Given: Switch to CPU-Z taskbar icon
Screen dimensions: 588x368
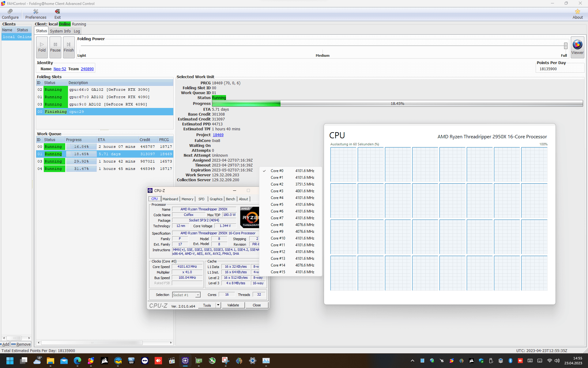Looking at the screenshot, I should (x=185, y=361).
